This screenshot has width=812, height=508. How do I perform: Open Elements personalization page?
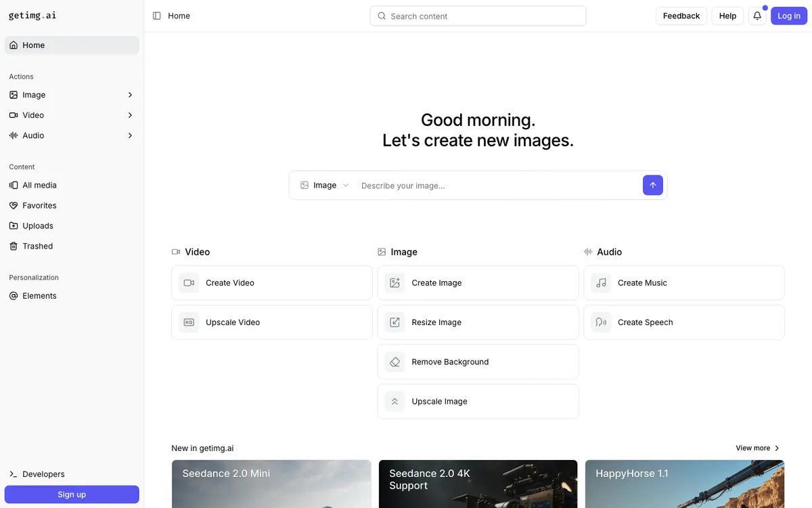[72, 296]
